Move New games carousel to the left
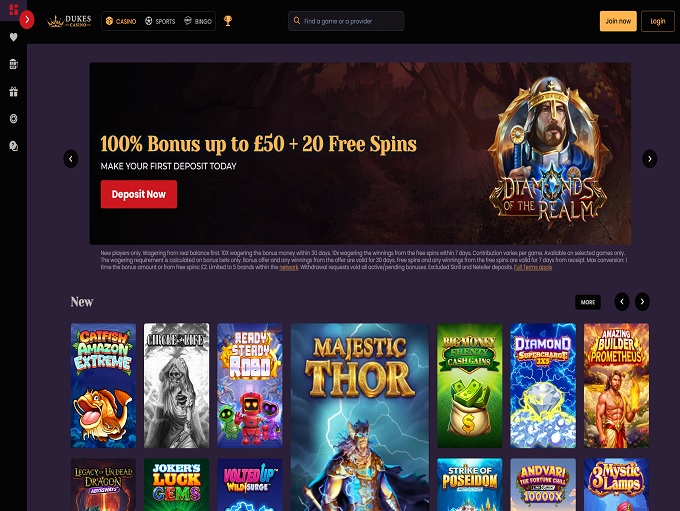Viewport: 680px width, 511px height. click(x=622, y=301)
